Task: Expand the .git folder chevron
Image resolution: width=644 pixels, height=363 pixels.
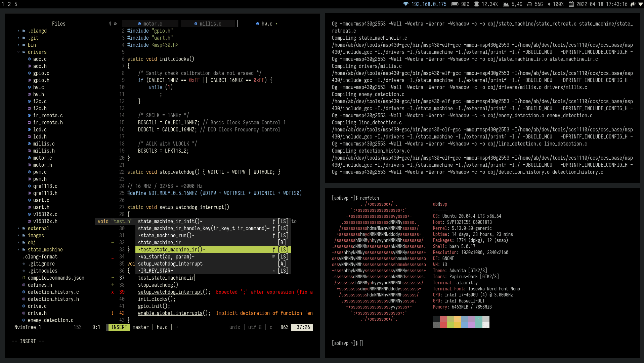Action: [18, 38]
